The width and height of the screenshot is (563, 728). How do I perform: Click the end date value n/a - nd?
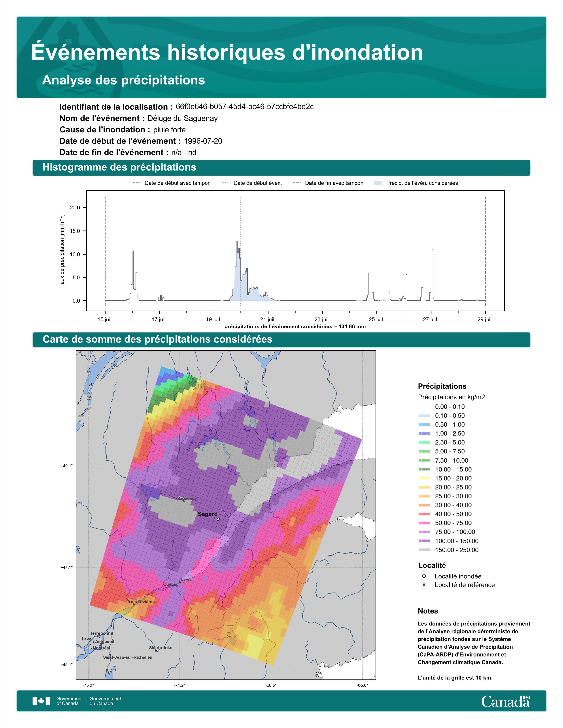[x=184, y=153]
